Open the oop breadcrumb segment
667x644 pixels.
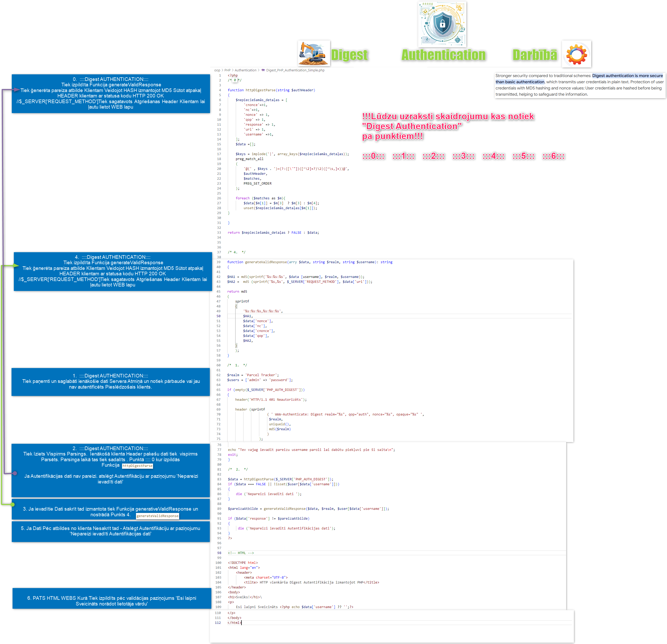(x=217, y=71)
